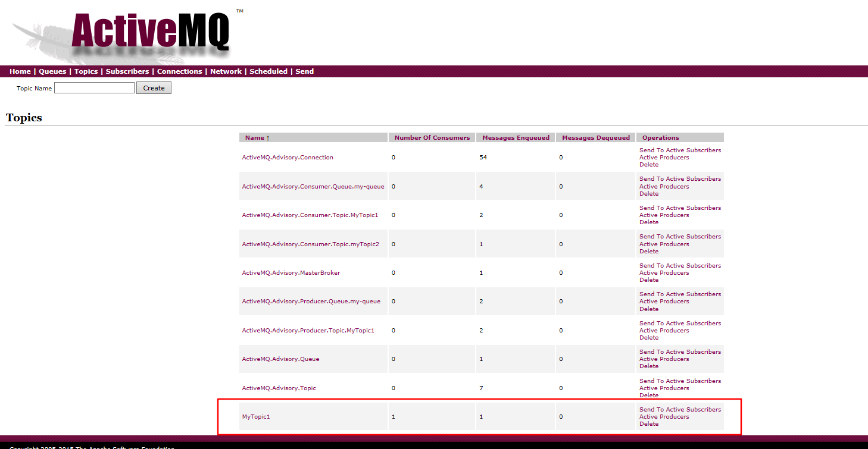Send To Active Subscribers for Producer.Topic.MyTopic1
Viewport: 868px width, 449px height.
click(680, 324)
